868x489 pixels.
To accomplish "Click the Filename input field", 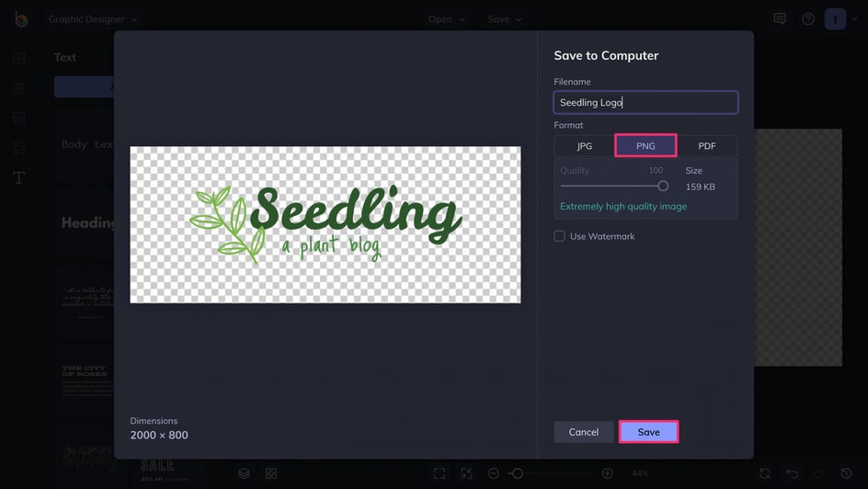I will tap(645, 102).
